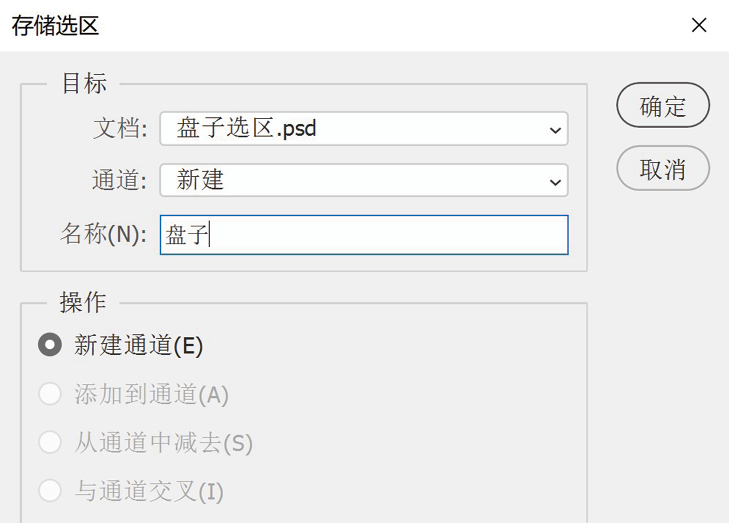Select the 与通道交叉(I) radio button
This screenshot has width=729, height=523.
pyautogui.click(x=50, y=490)
